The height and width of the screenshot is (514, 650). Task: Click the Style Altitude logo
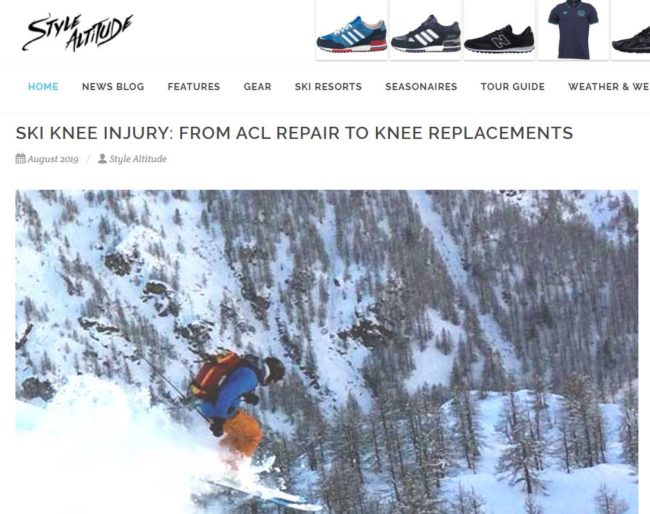(78, 32)
